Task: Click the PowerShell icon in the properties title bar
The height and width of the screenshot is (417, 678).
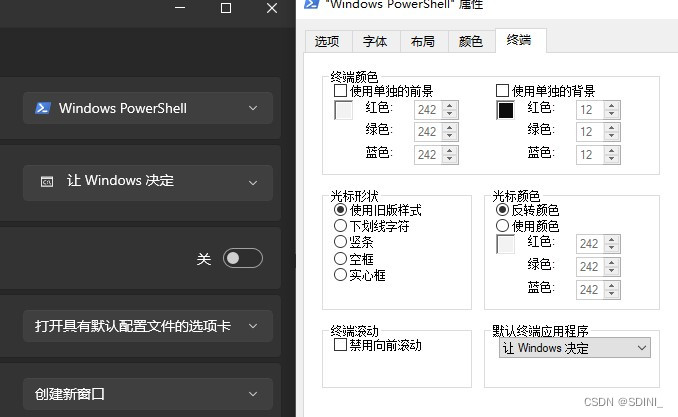Action: point(312,4)
